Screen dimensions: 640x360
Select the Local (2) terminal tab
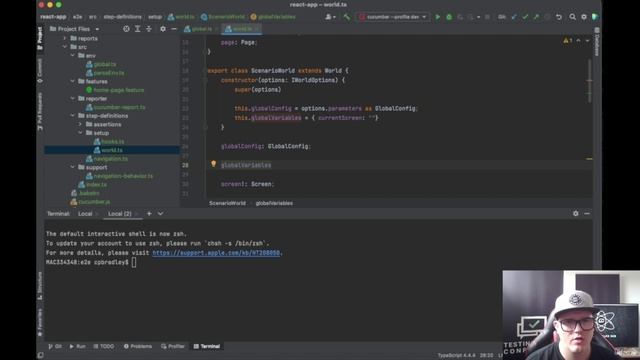(x=120, y=213)
